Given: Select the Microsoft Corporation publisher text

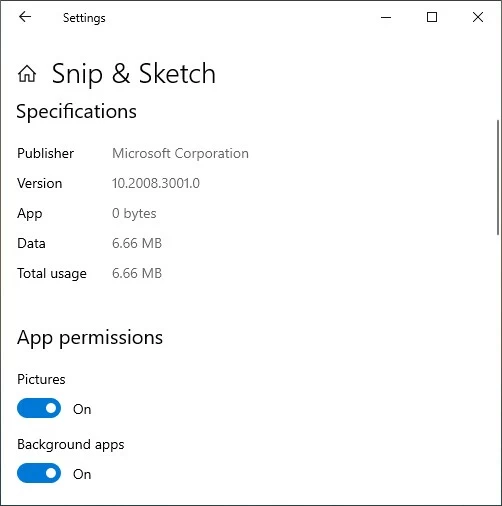Looking at the screenshot, I should pyautogui.click(x=180, y=153).
